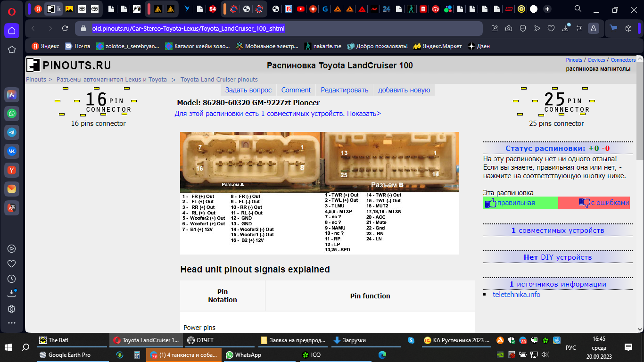Switch to the tab with 24 icon

point(387,9)
